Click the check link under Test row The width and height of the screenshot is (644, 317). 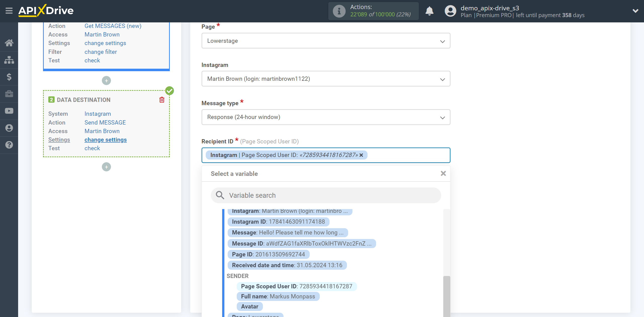92,148
